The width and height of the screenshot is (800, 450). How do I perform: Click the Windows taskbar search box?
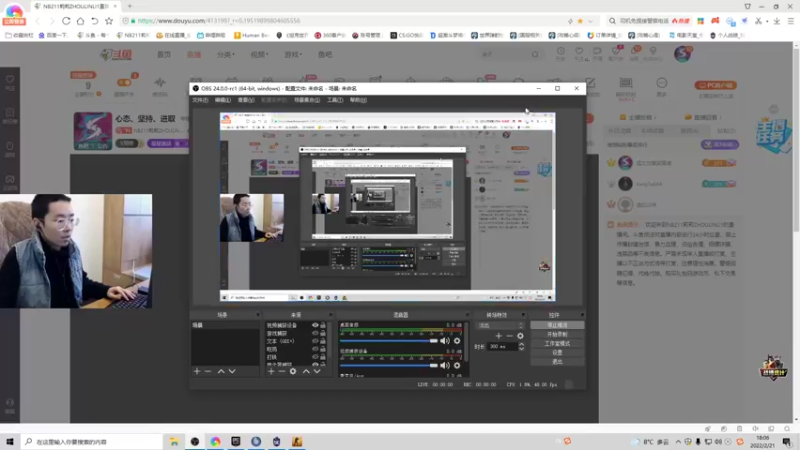pyautogui.click(x=92, y=441)
